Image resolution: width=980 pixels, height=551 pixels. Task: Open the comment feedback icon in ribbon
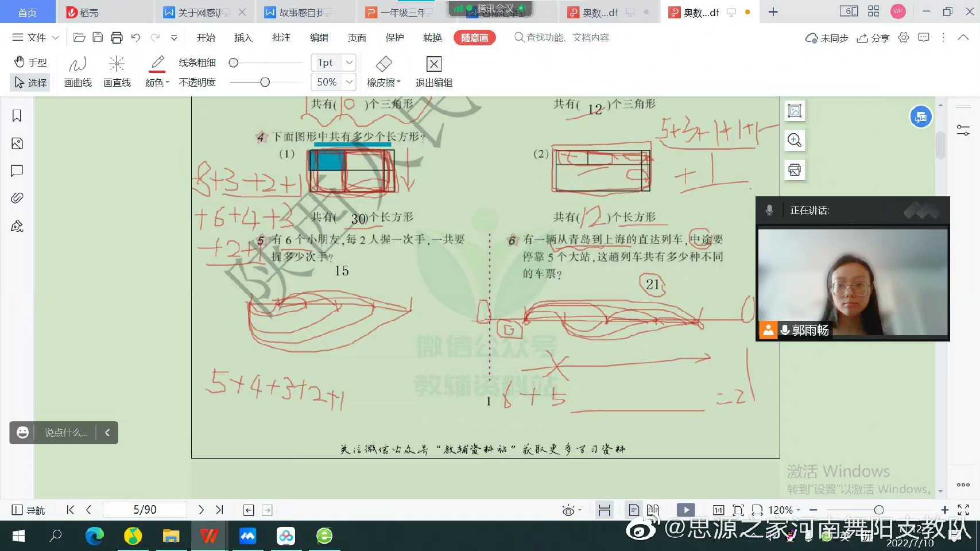[924, 38]
